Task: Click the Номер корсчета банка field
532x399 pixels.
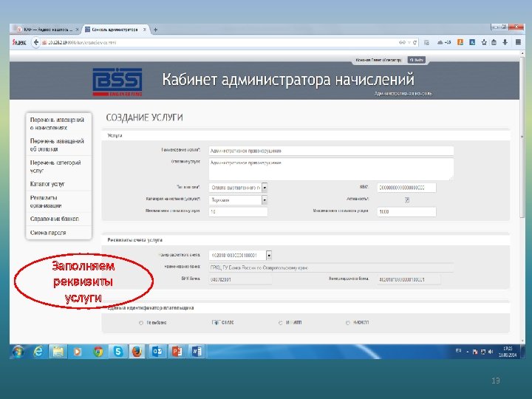Action: pos(409,279)
